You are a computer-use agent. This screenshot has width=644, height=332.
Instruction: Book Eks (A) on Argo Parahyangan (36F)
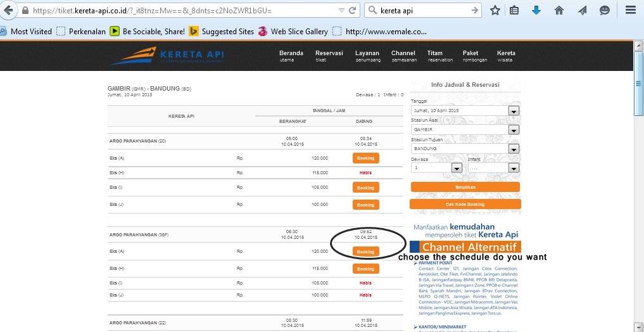[x=365, y=252]
